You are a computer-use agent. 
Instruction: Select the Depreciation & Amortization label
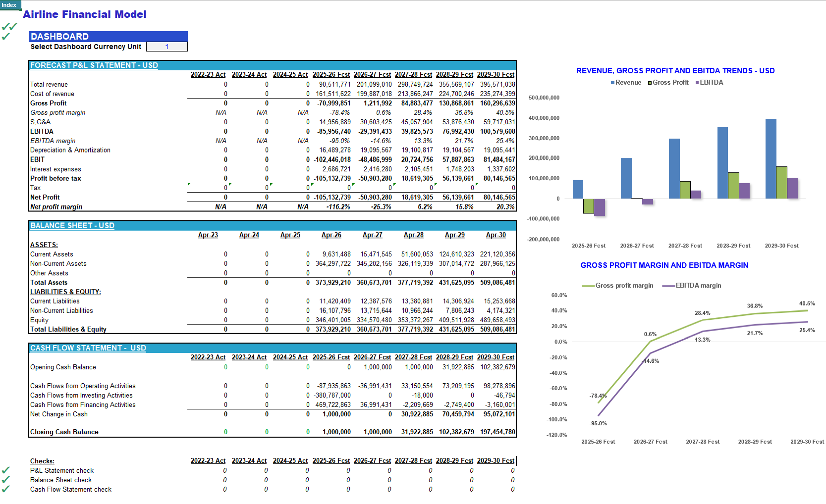tap(70, 150)
